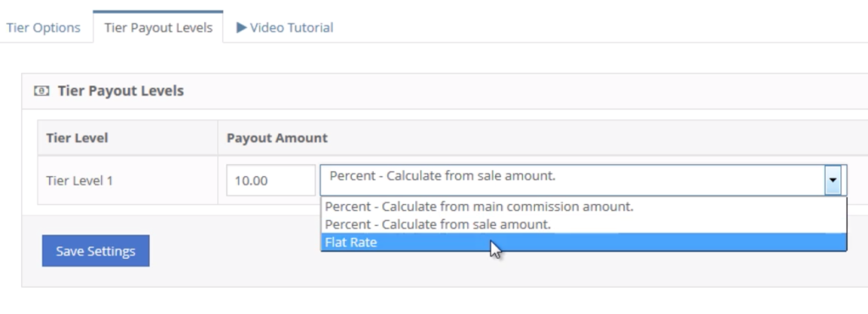Click the play triangle icon on Video Tutorial
Viewport: 868px width, 314px height.
point(242,27)
